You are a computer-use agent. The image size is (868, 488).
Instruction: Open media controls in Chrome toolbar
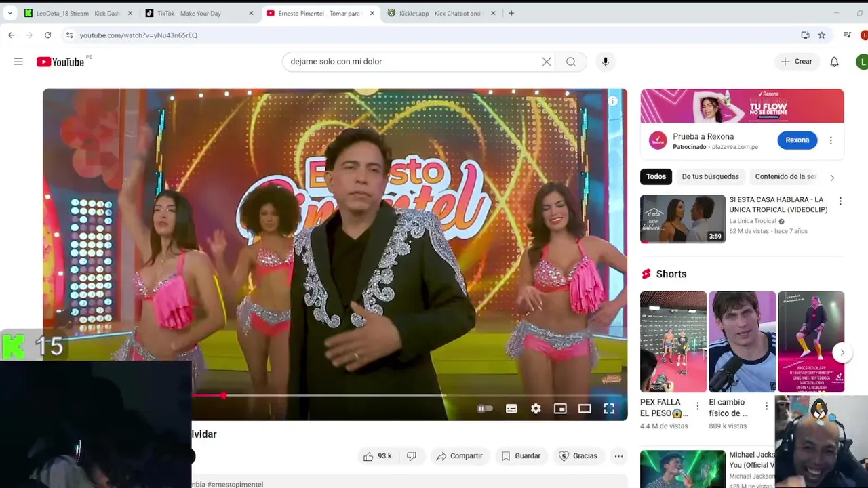[847, 35]
